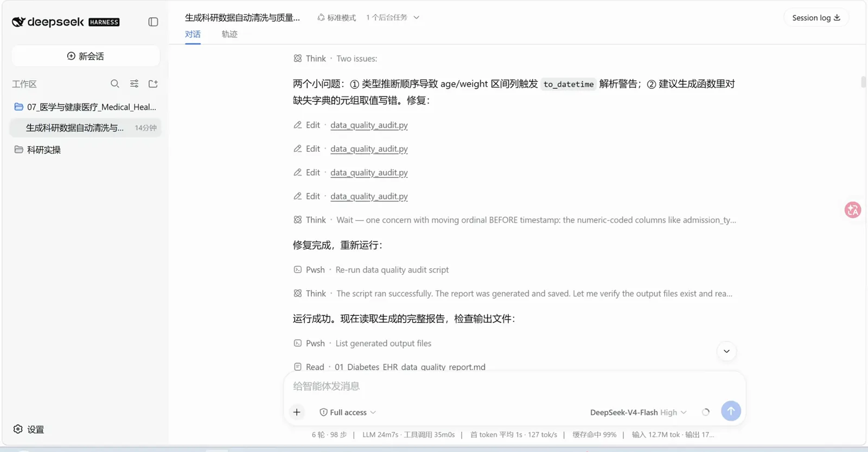Click the to_datetime inline code text
Screen dimensions: 868x452
click(x=569, y=84)
